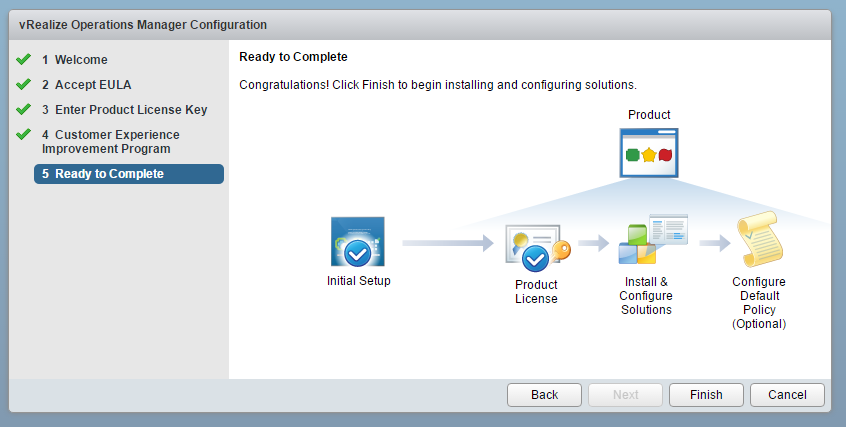Click the checkmark next to Customer Experience step
Image resolution: width=846 pixels, height=427 pixels.
pos(23,134)
